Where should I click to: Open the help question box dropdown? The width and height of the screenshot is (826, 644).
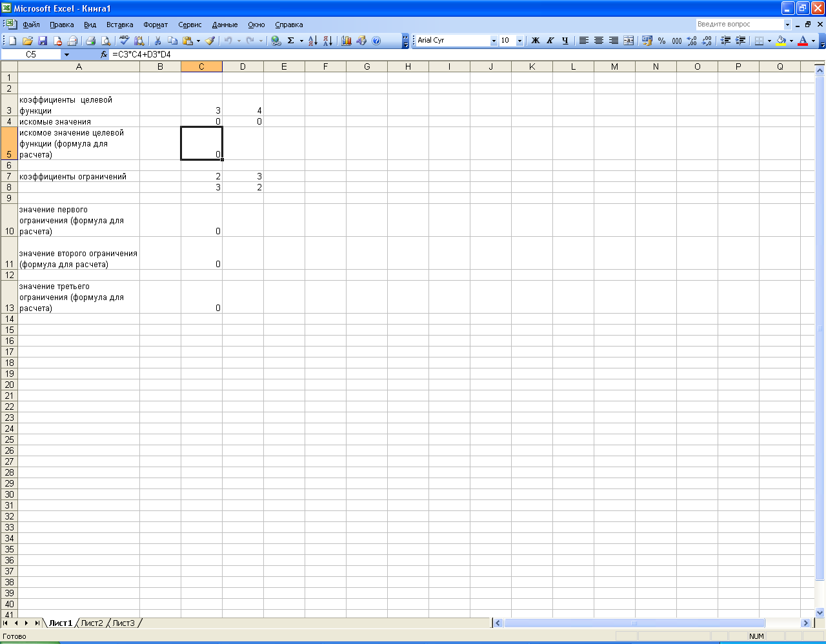[x=787, y=25]
